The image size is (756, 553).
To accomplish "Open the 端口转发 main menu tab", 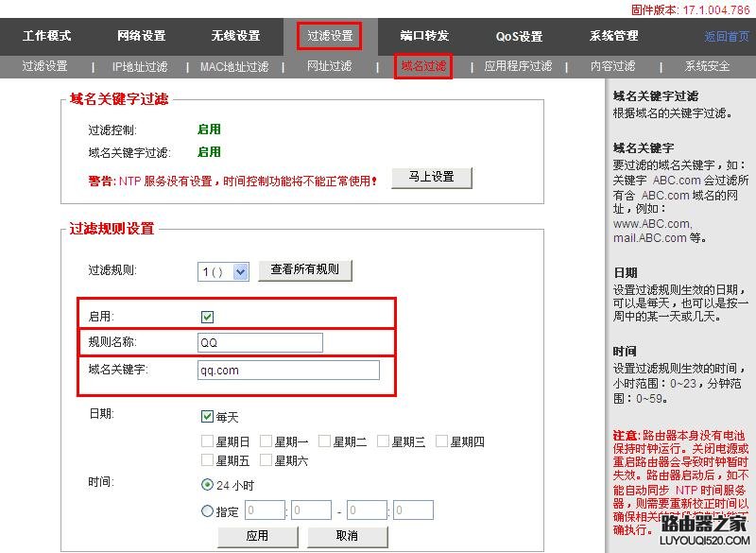I will tap(424, 36).
